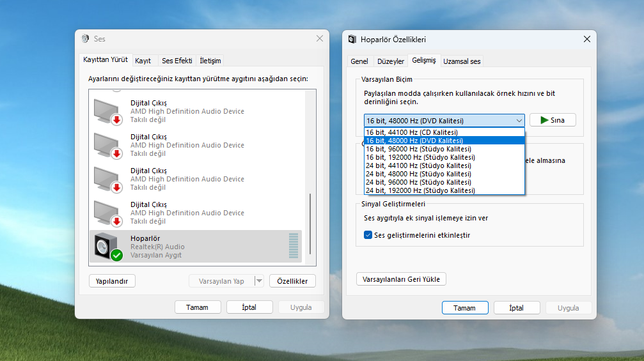Click Tamam in the Ses window
644x361 pixels.
[x=198, y=307]
